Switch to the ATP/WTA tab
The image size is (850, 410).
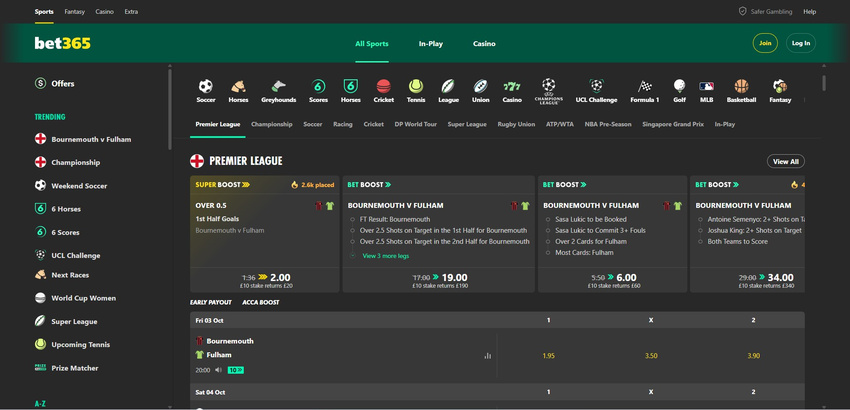[559, 124]
